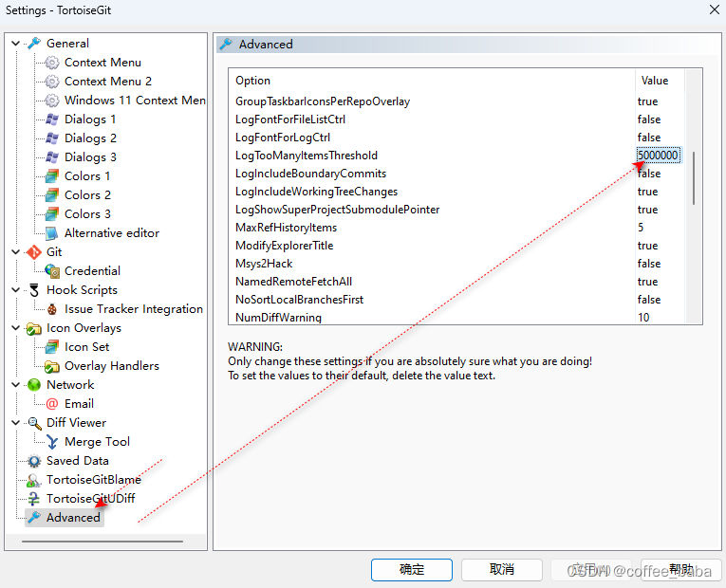The image size is (726, 588).
Task: Click the TortoiseGitUDiff icon
Action: pos(34,499)
